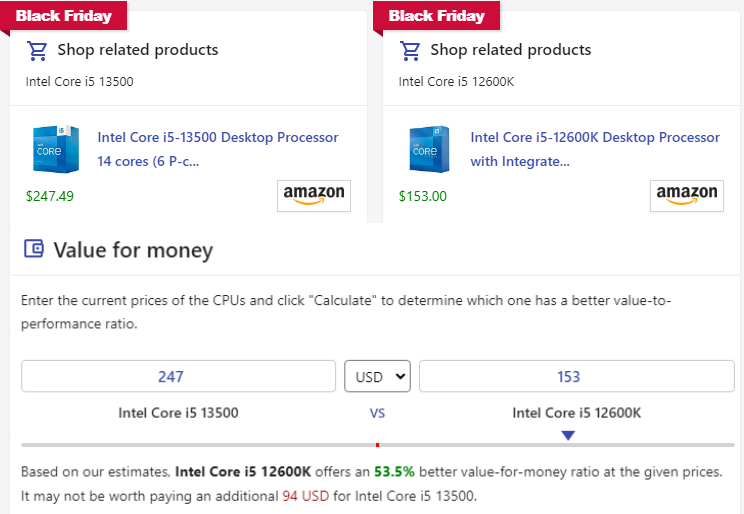Click the right Black Friday ribbon badge
744x514 pixels.
[437, 15]
